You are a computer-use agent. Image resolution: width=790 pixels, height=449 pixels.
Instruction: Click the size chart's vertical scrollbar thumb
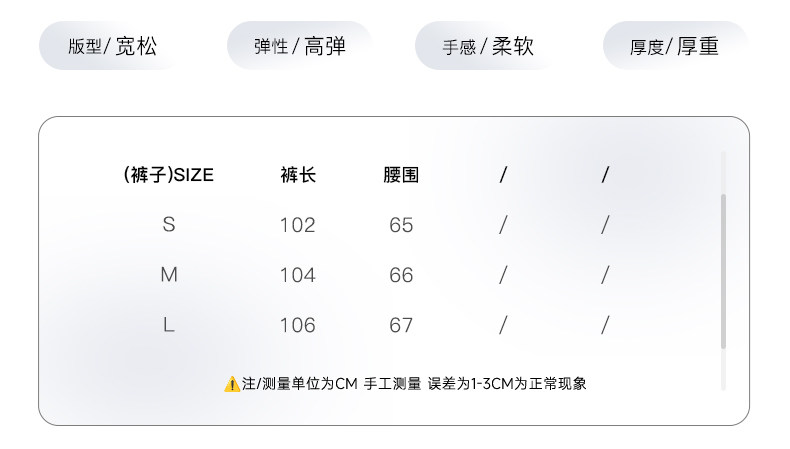[723, 270]
